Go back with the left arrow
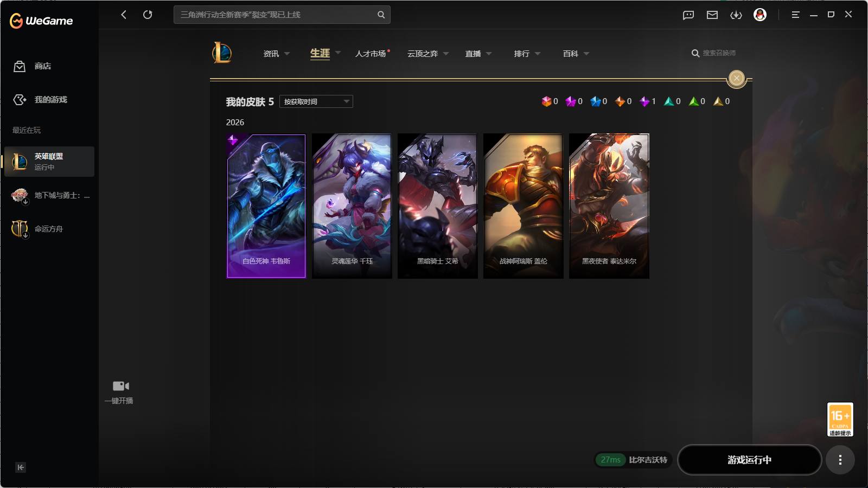The height and width of the screenshot is (488, 868). click(124, 15)
